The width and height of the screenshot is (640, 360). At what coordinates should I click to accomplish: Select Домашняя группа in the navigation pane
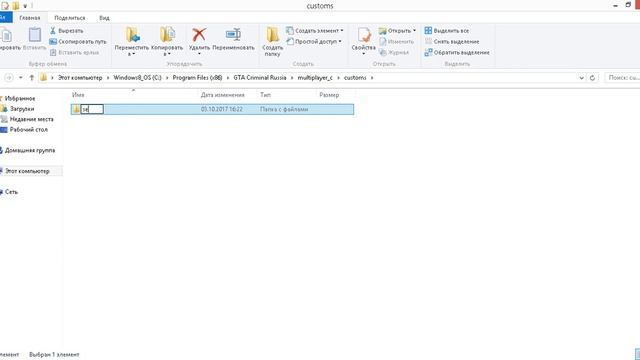coord(29,150)
